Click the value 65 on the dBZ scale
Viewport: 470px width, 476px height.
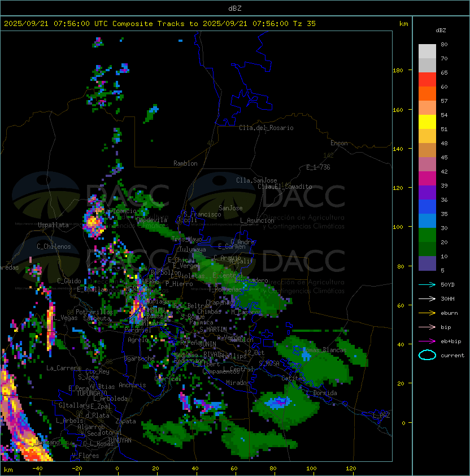coord(444,72)
